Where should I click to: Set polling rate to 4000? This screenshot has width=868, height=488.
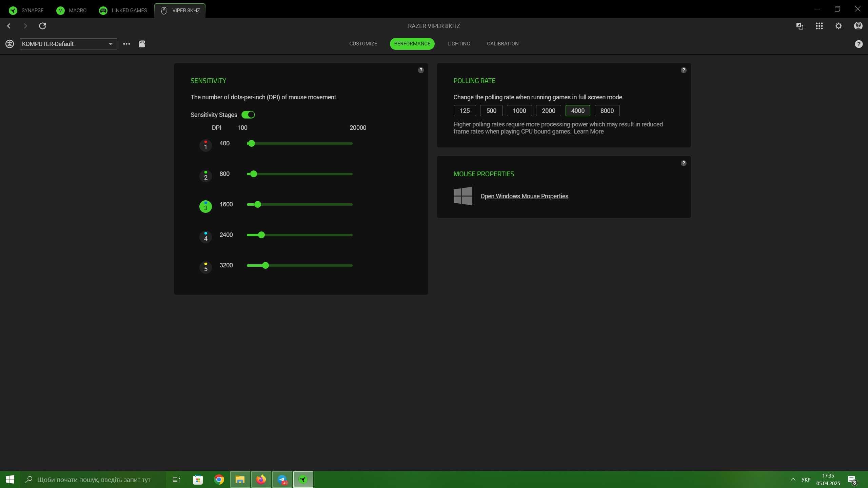578,111
